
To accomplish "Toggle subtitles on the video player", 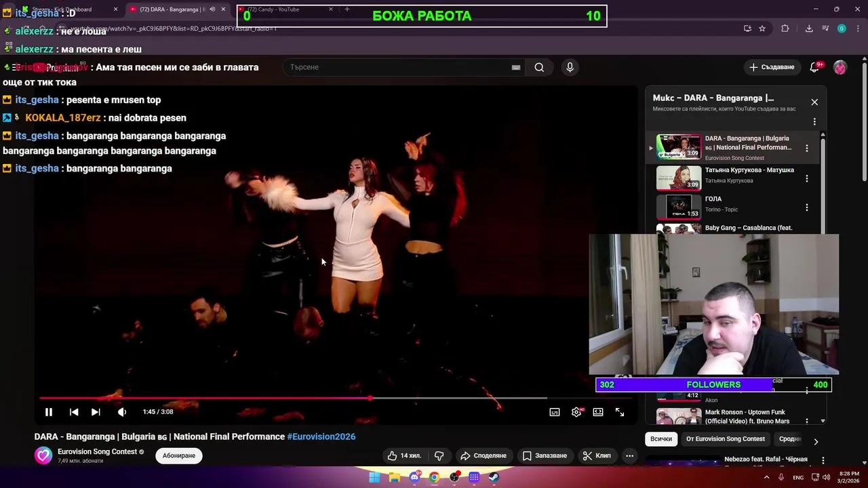I will coord(555,412).
